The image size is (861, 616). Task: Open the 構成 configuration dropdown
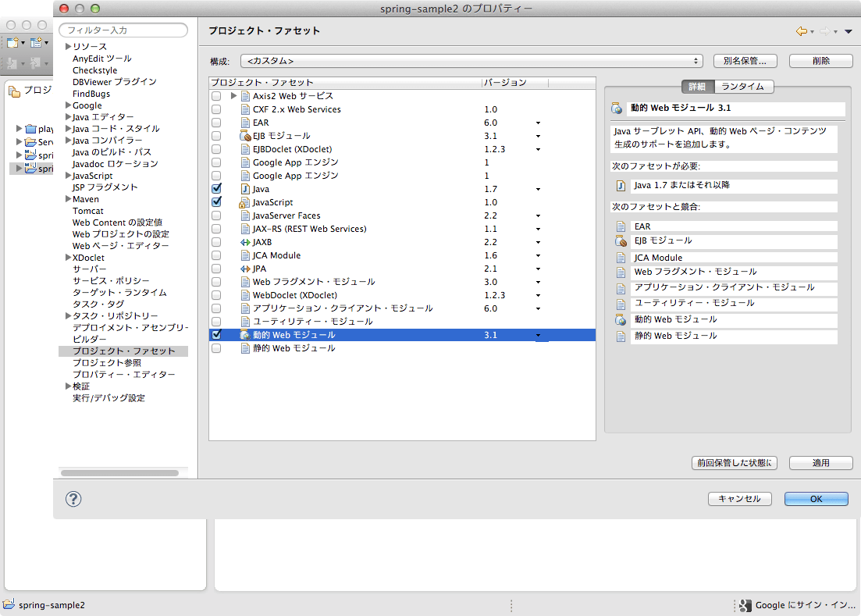click(x=471, y=61)
